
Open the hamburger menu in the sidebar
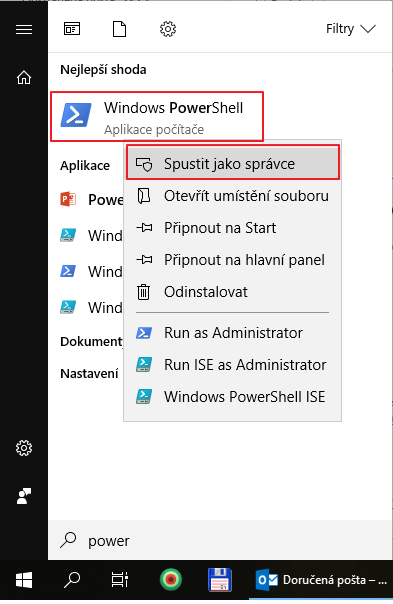point(24,29)
